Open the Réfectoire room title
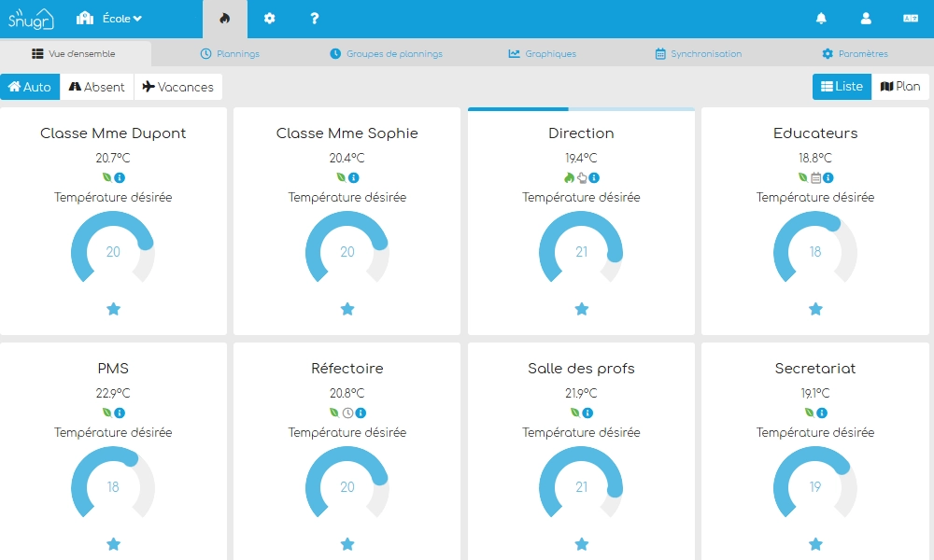 pos(347,369)
